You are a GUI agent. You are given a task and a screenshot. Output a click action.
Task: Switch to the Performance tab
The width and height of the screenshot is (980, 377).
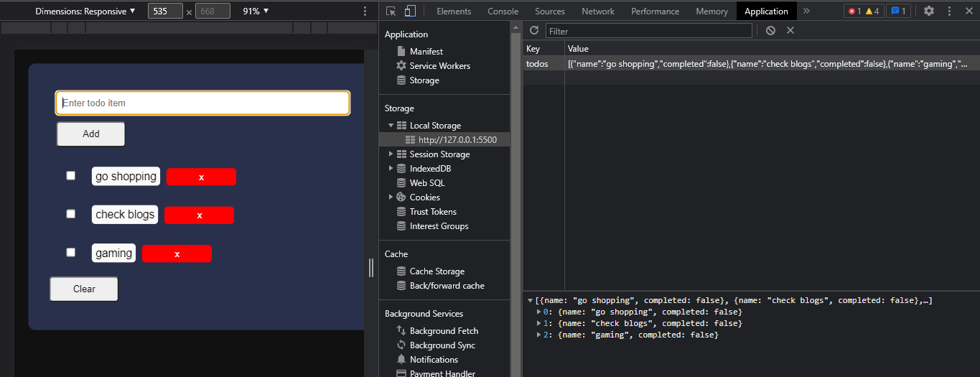(x=655, y=11)
